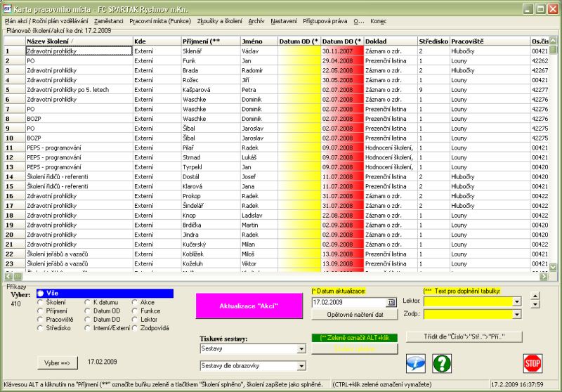562x392 pixels.
Task: Click the up arrow spinner beside Lektor
Action: click(536, 296)
